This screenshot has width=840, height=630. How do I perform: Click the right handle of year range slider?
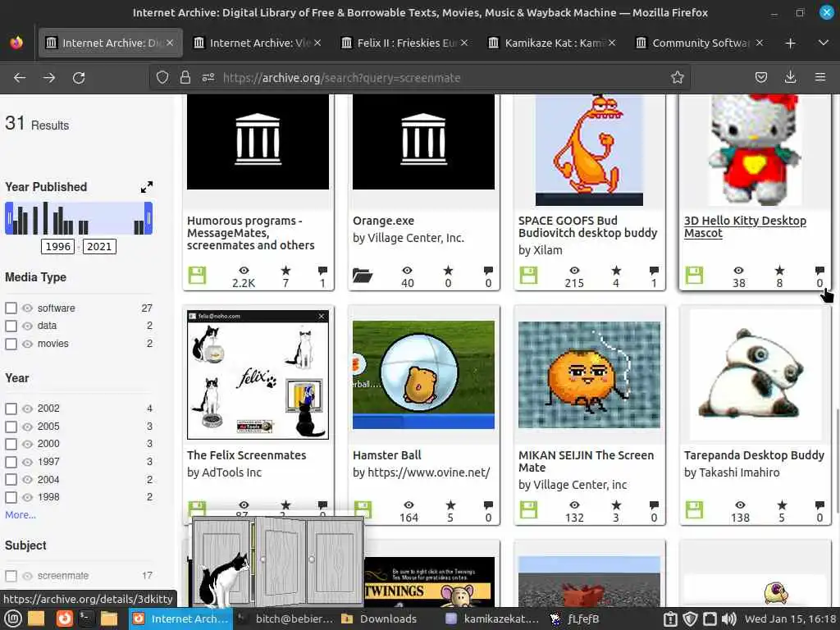pyautogui.click(x=148, y=218)
